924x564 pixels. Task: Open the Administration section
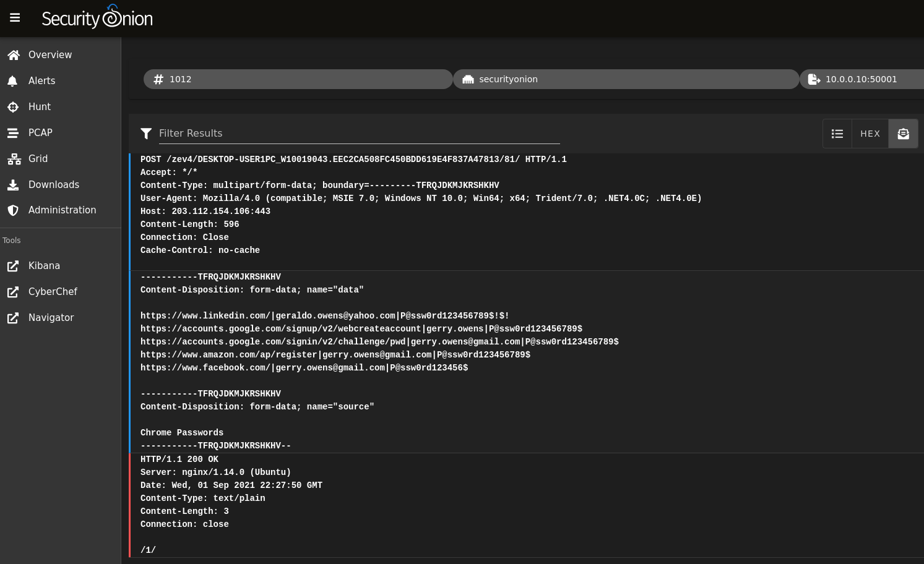pos(60,210)
